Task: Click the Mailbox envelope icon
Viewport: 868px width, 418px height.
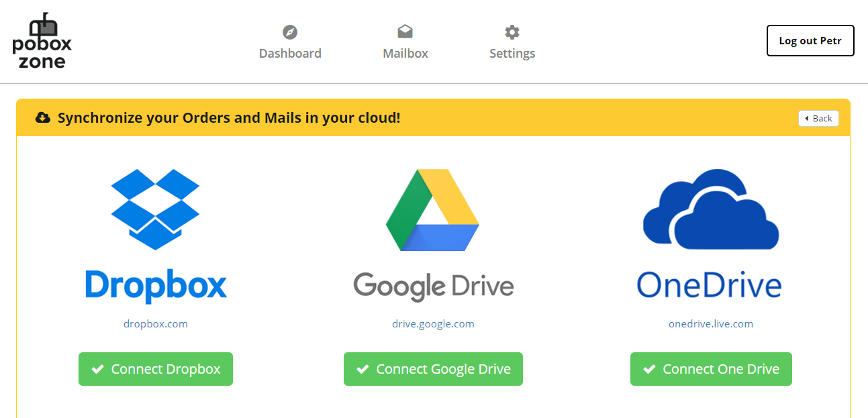Action: point(405,32)
